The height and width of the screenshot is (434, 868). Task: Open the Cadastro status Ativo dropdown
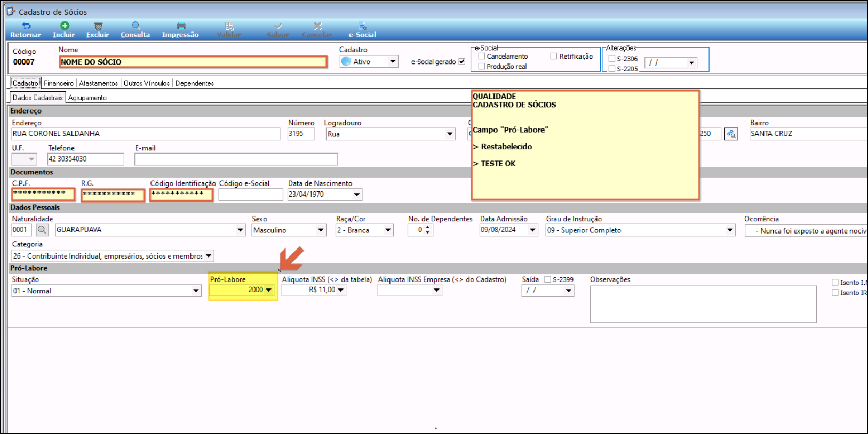point(393,61)
